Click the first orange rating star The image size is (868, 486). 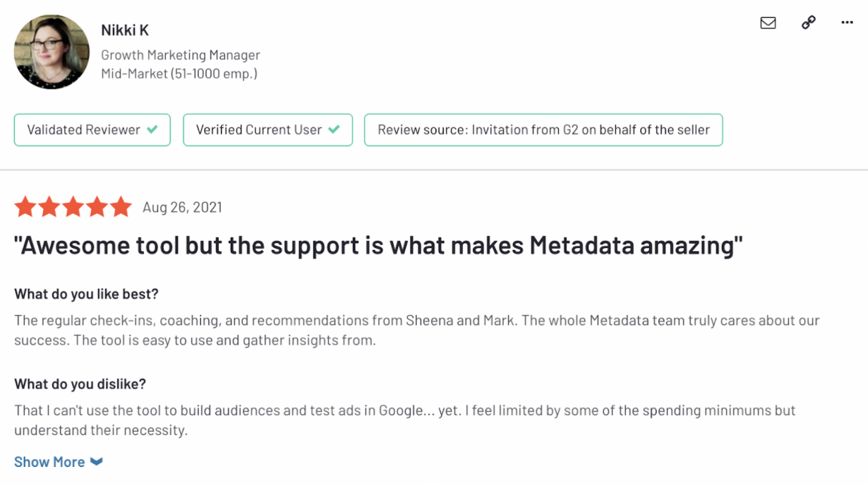pyautogui.click(x=25, y=207)
